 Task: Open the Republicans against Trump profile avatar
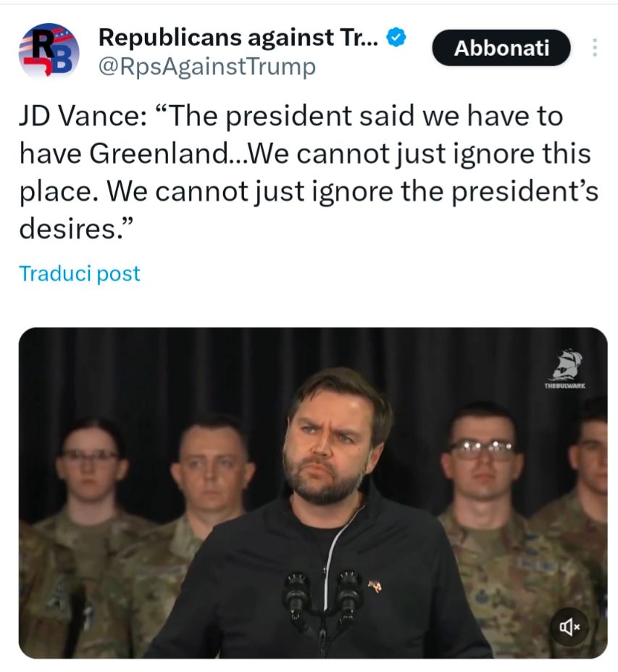click(49, 51)
